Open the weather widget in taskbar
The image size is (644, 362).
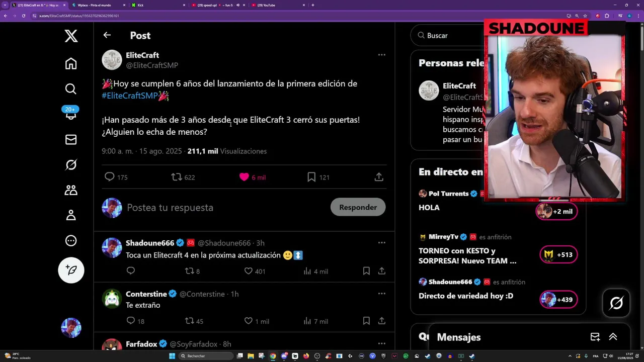tap(18, 356)
